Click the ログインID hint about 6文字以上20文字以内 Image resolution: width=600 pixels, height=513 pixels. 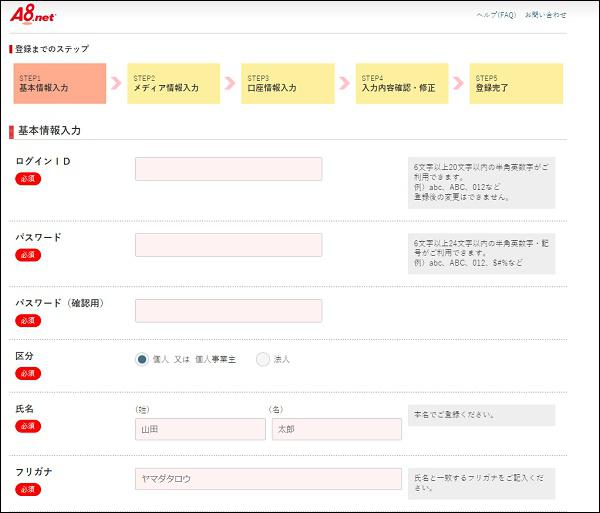[481, 182]
